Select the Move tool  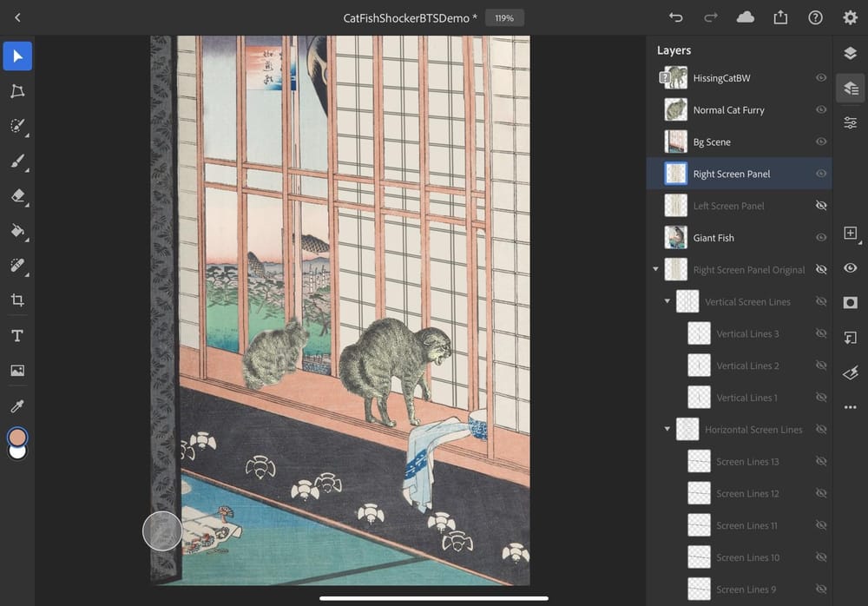point(17,56)
